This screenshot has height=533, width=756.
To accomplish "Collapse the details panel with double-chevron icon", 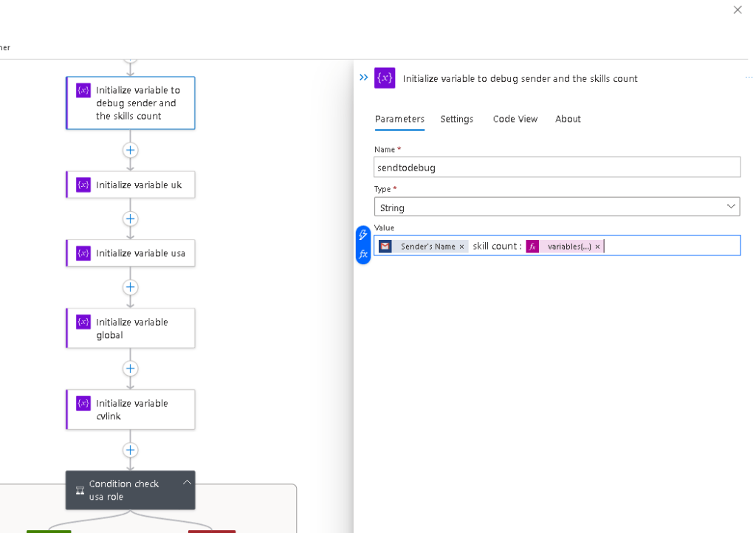I will [363, 77].
